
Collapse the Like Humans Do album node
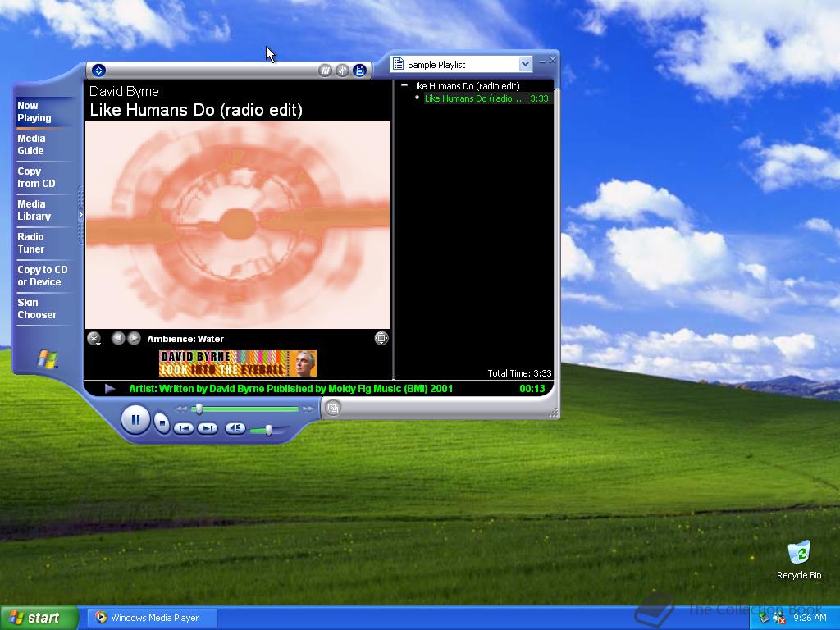(x=404, y=85)
